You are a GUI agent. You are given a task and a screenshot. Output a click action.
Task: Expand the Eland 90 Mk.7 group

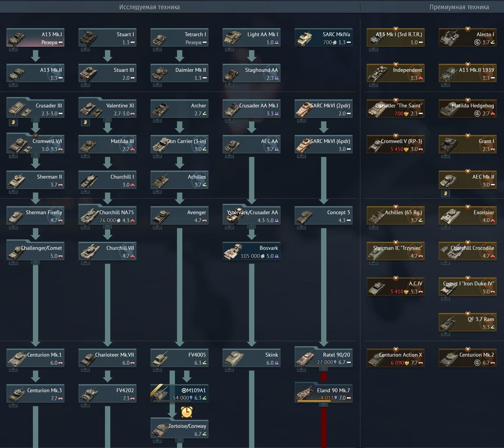[x=323, y=404]
